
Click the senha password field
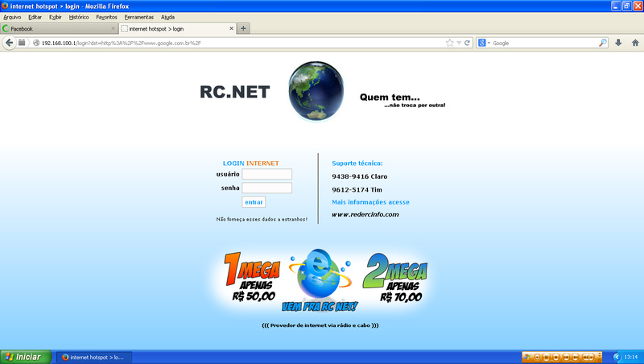(x=267, y=188)
